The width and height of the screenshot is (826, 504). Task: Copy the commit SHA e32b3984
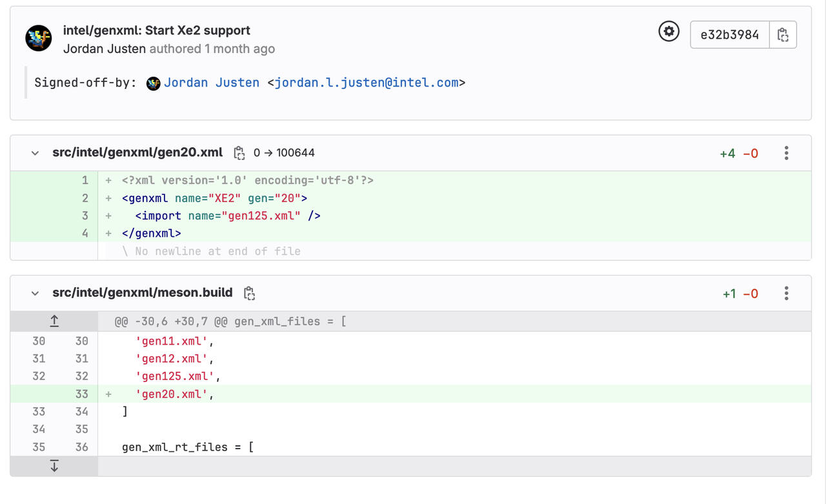(783, 35)
